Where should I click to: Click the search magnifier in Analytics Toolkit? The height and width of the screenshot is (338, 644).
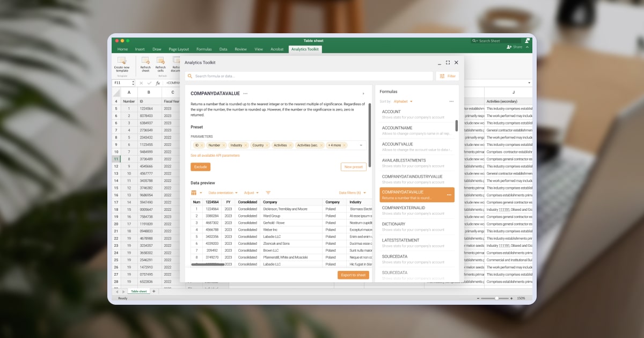191,76
